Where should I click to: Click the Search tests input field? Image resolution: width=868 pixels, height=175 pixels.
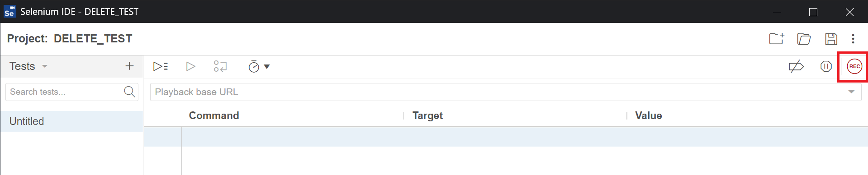coord(64,92)
